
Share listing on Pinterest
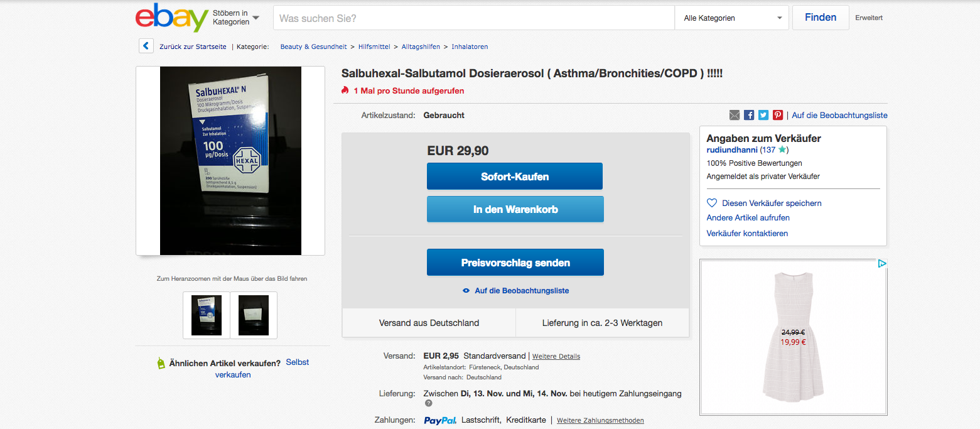778,115
